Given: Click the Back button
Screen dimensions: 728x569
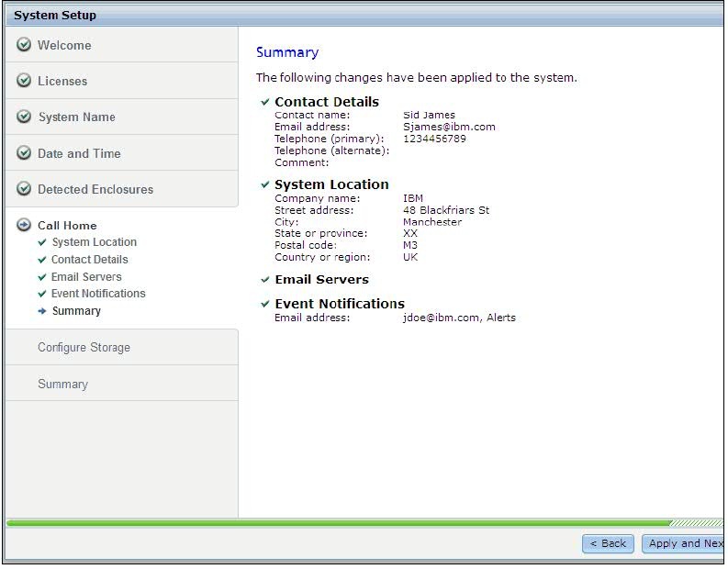Looking at the screenshot, I should (608, 543).
